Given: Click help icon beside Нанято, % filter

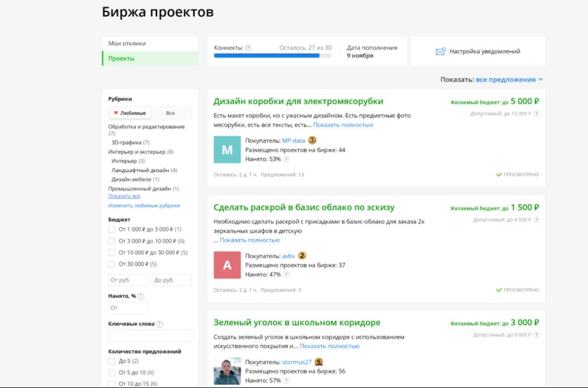Looking at the screenshot, I should (x=141, y=296).
